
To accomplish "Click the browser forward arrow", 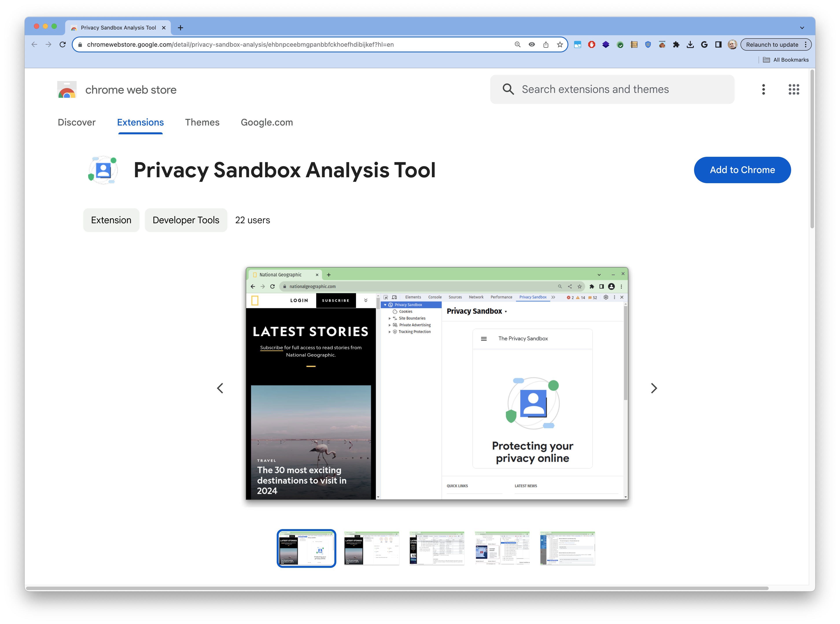I will 48,44.
